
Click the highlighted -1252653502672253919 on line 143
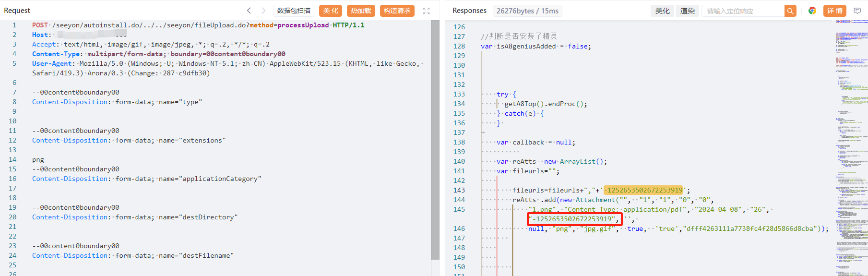pos(643,190)
